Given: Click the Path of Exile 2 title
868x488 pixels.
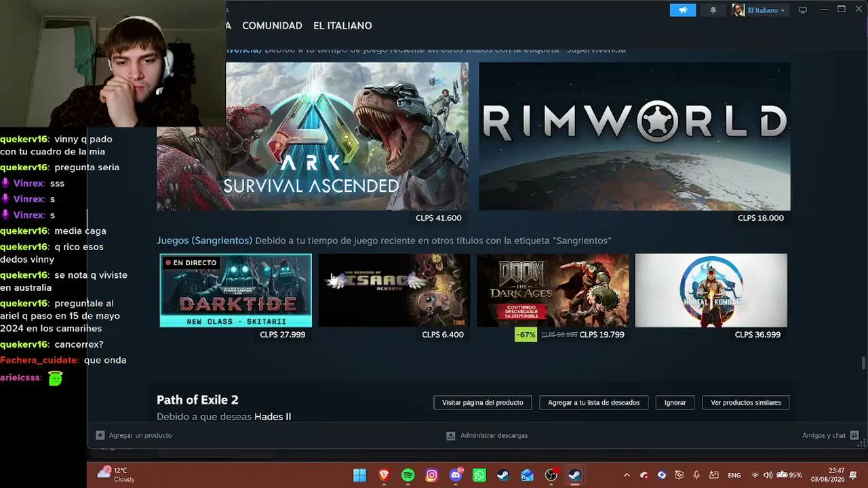Looking at the screenshot, I should (x=197, y=400).
